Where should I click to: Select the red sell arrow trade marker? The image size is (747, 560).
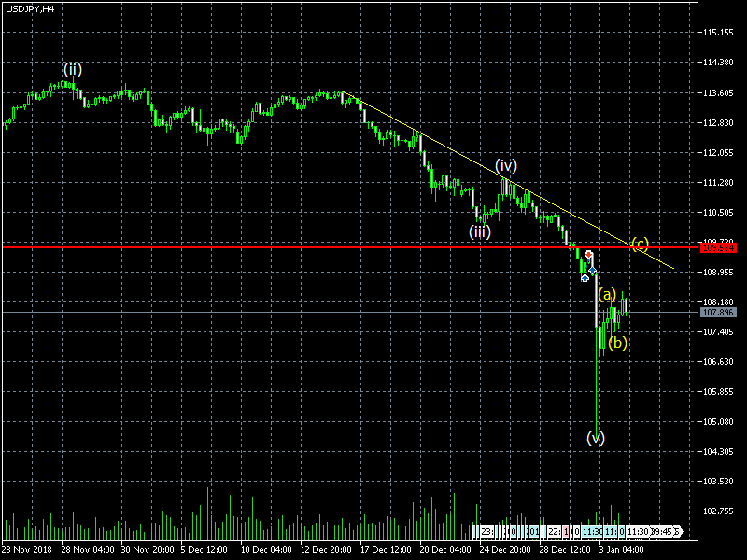588,255
